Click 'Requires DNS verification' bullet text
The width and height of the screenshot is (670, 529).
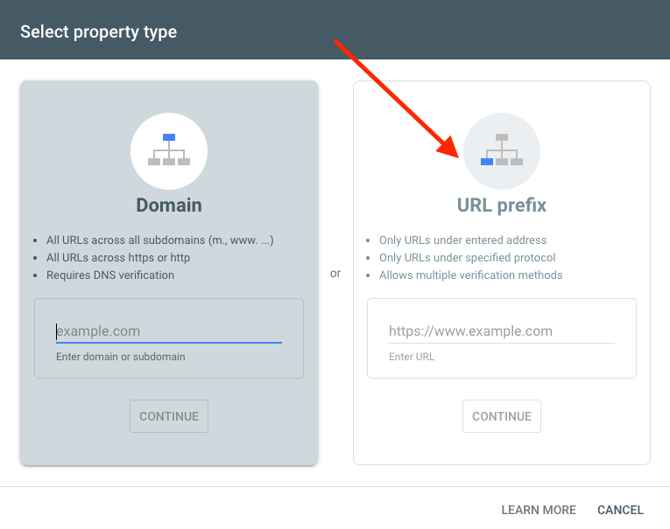(x=110, y=275)
